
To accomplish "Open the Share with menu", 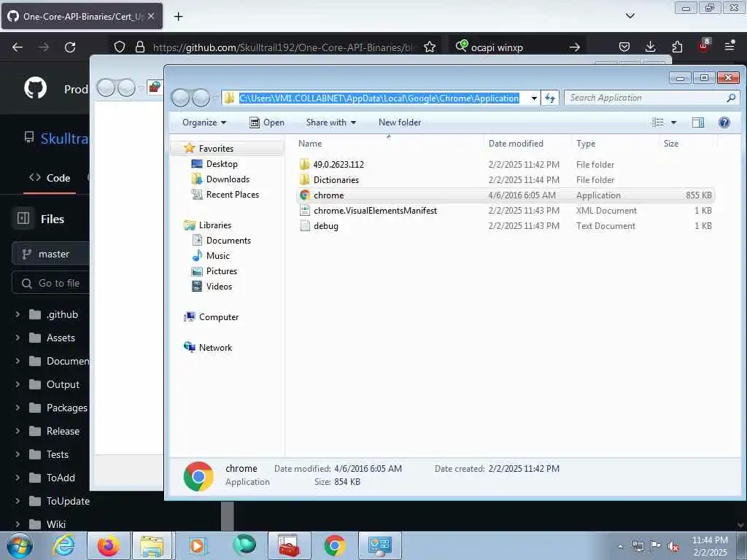I will point(331,122).
